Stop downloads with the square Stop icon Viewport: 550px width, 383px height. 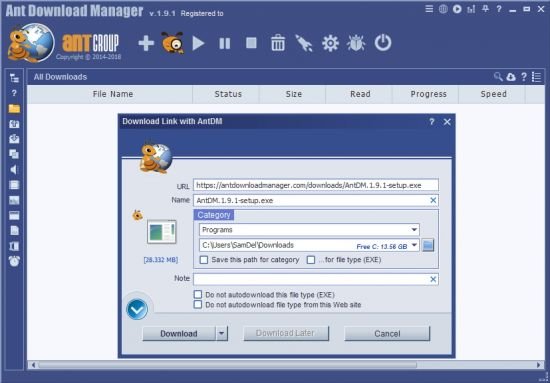click(251, 43)
